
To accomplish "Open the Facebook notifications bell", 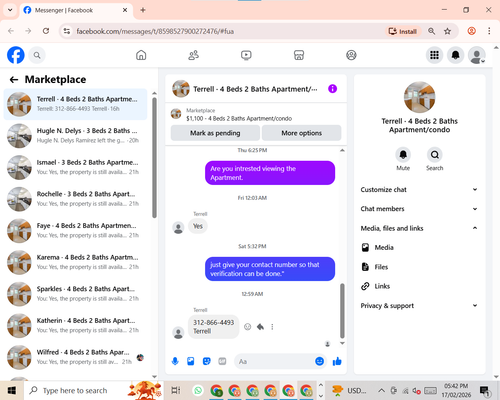I will [455, 55].
